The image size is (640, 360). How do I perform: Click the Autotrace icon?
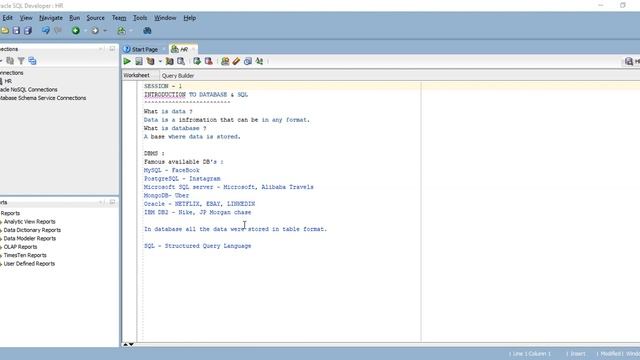tap(169, 61)
